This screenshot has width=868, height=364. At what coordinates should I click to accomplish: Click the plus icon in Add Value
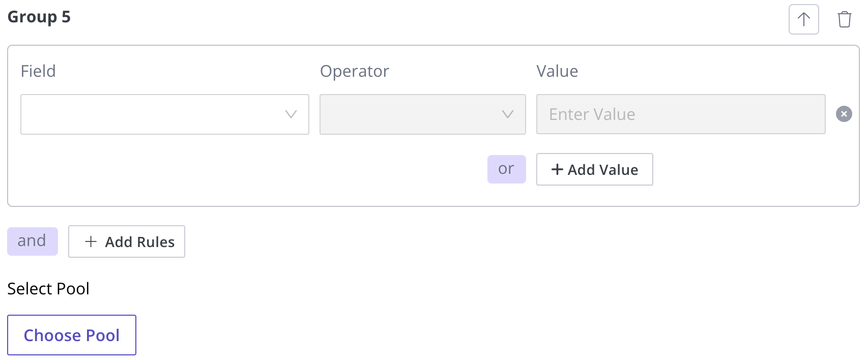[x=557, y=169]
